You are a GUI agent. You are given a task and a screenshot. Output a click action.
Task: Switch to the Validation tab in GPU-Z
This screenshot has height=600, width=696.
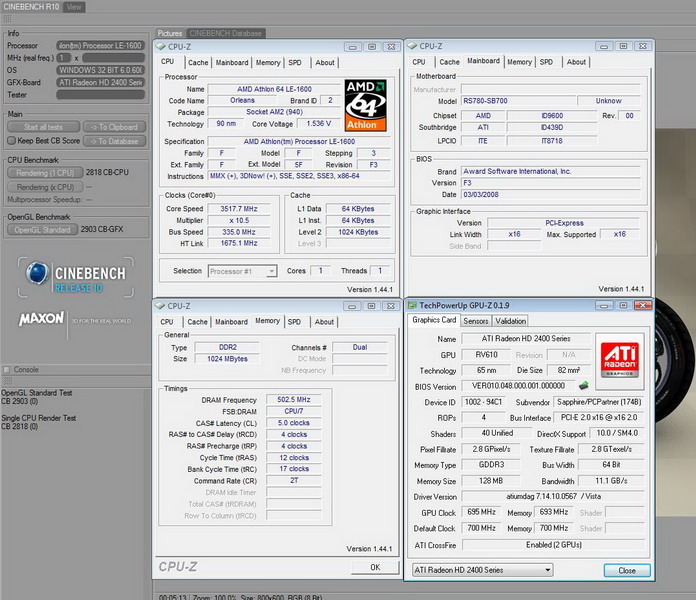510,321
